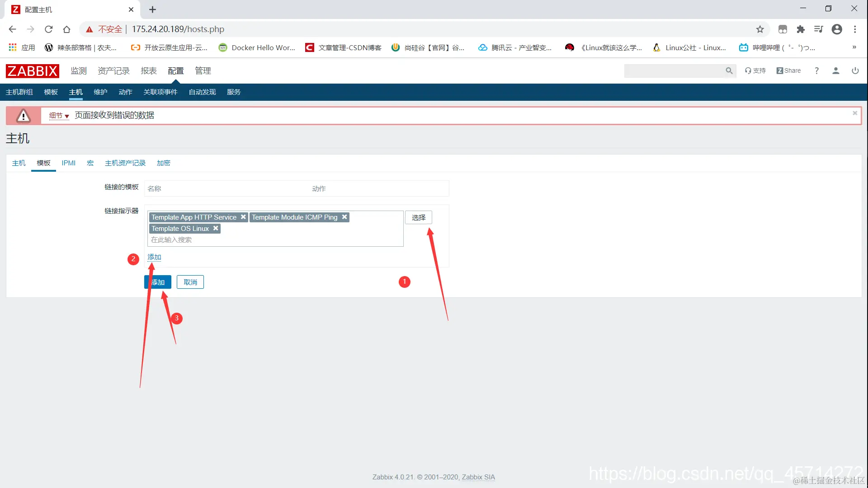This screenshot has width=868, height=488.
Task: Remove Template OS Linux tag
Action: pos(216,228)
